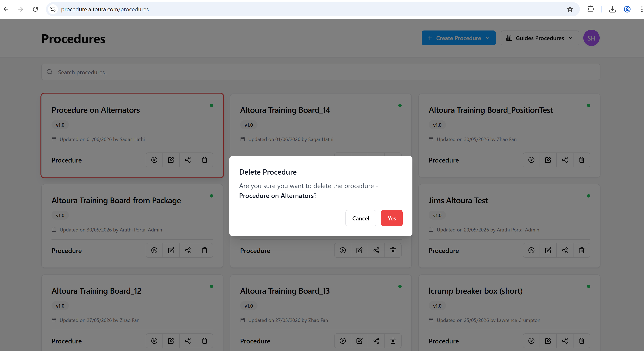Play the Altoura Training Board_13 procedure
The width and height of the screenshot is (644, 351).
point(343,341)
